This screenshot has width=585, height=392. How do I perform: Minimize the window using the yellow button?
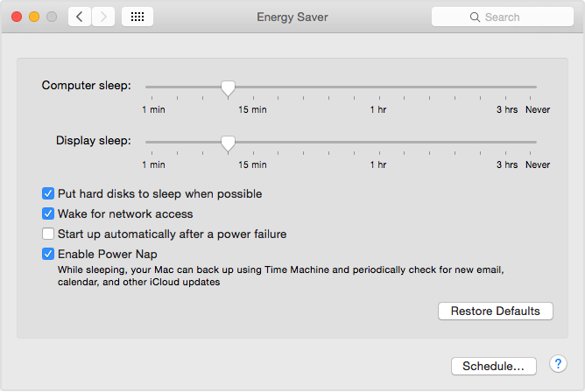pos(34,17)
